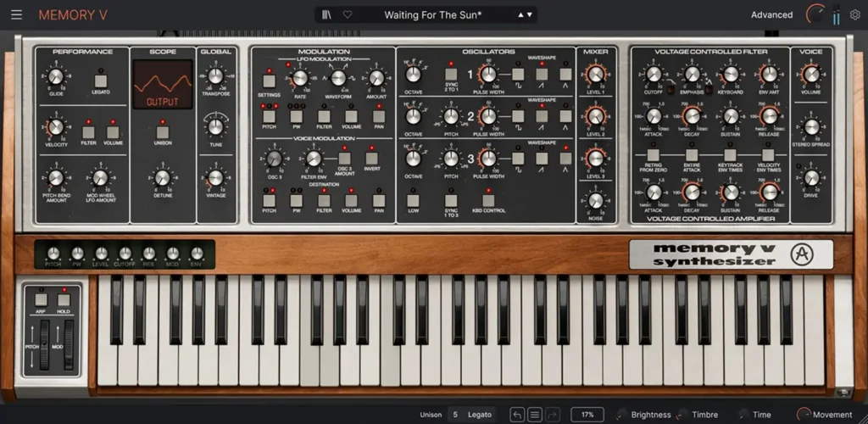
Task: Toggle Keytrack Env Times button
Action: (x=730, y=154)
